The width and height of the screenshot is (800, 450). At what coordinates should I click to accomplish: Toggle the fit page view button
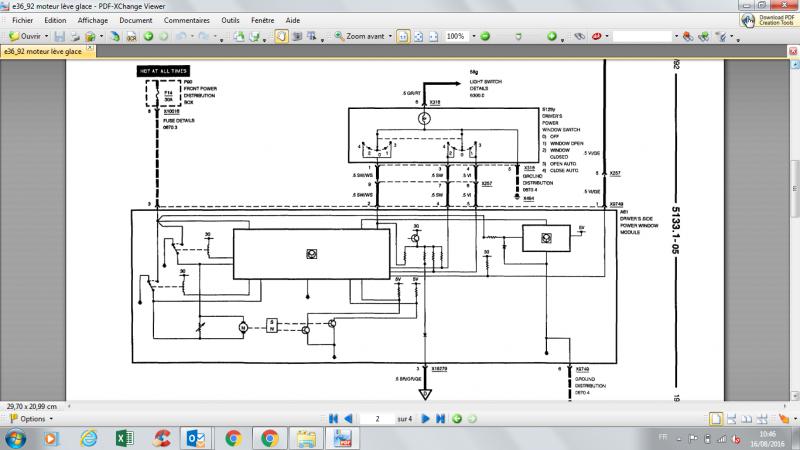pos(417,36)
